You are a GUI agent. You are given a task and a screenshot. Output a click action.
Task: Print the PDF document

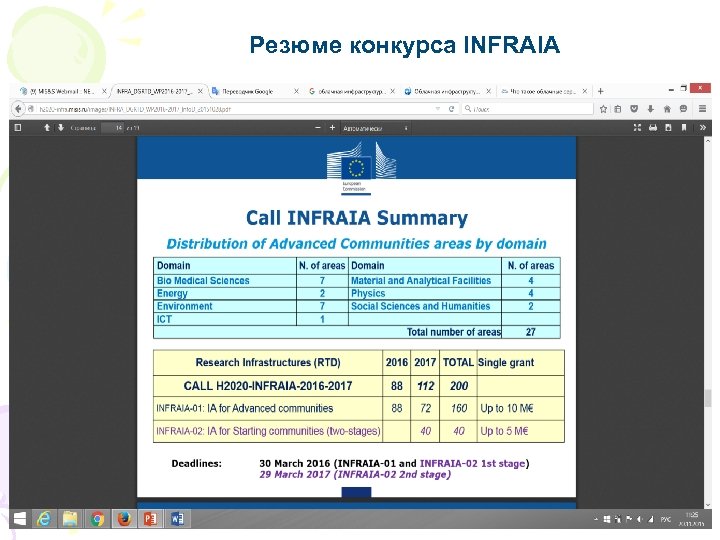tap(653, 128)
